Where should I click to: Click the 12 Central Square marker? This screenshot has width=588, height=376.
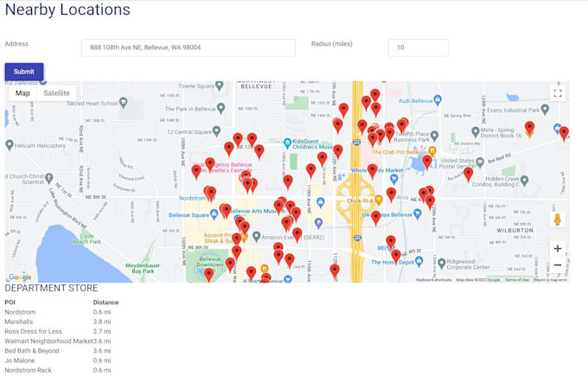tap(216, 131)
